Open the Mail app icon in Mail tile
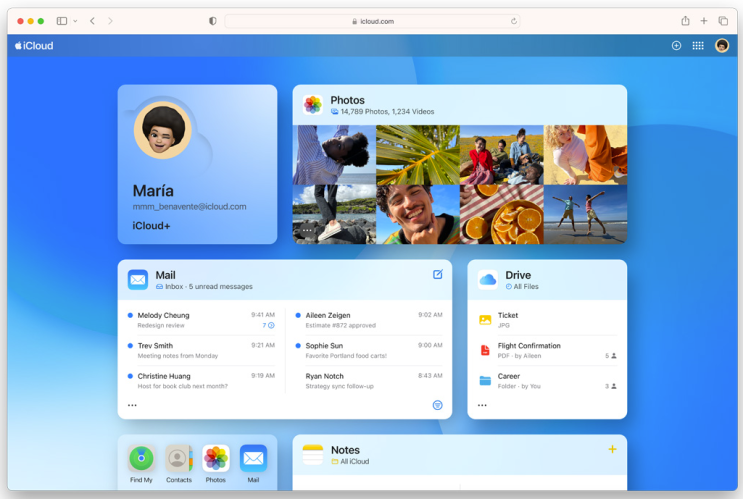Viewport: 743px width, 499px height. (138, 280)
